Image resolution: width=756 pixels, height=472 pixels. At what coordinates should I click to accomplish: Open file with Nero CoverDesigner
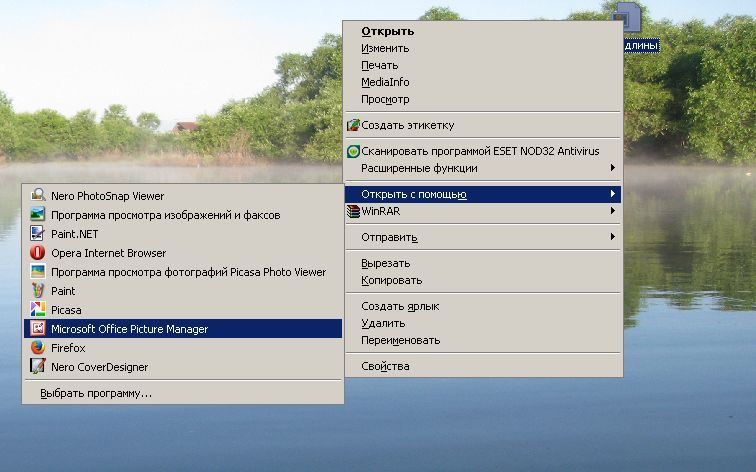click(183, 367)
